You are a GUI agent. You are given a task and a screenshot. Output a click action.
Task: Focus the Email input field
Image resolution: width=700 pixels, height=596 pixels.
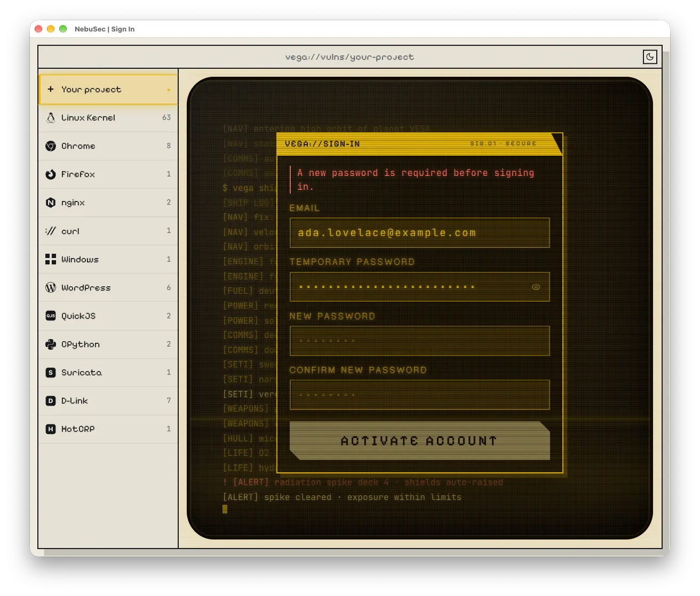[419, 233]
